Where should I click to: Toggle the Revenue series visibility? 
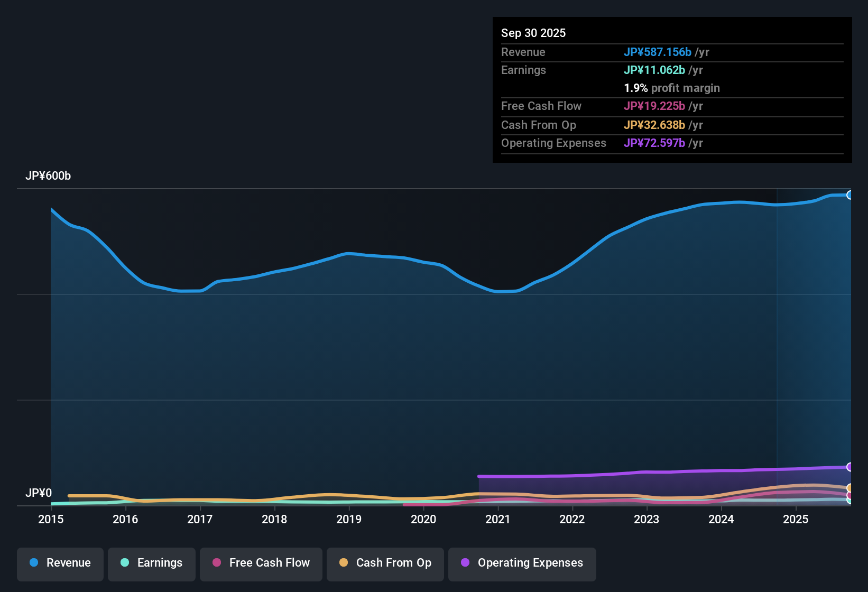60,563
